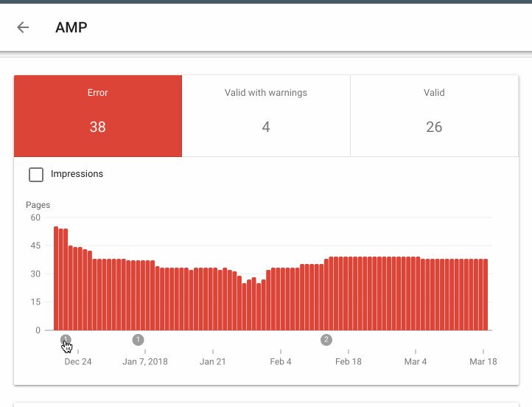Click the Feb 4 date label
532x407 pixels.
(x=281, y=361)
